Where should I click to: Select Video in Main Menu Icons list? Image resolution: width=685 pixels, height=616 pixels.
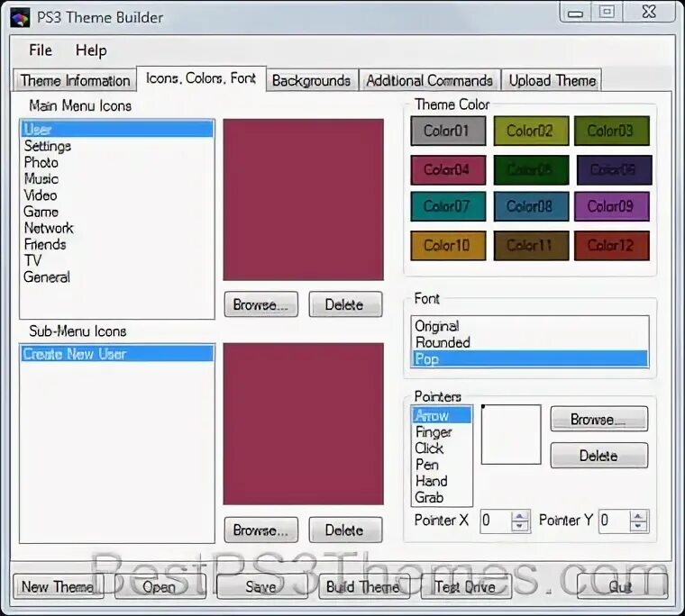click(x=117, y=195)
